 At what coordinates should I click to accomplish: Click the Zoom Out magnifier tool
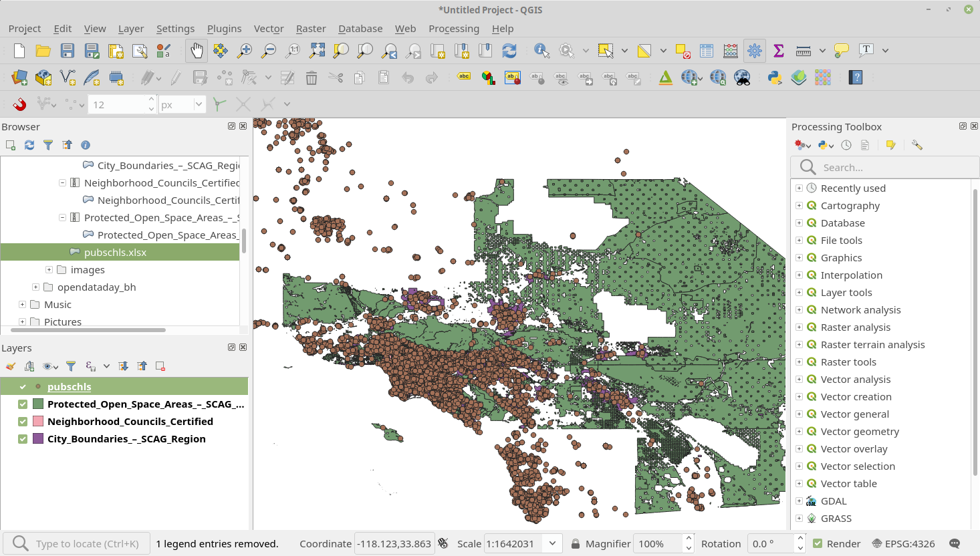click(x=269, y=51)
